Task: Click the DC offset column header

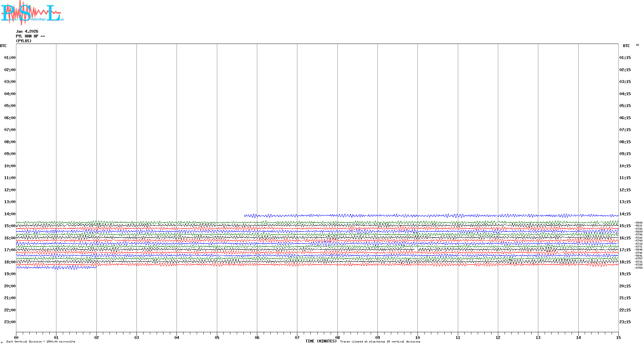Action: (x=638, y=45)
